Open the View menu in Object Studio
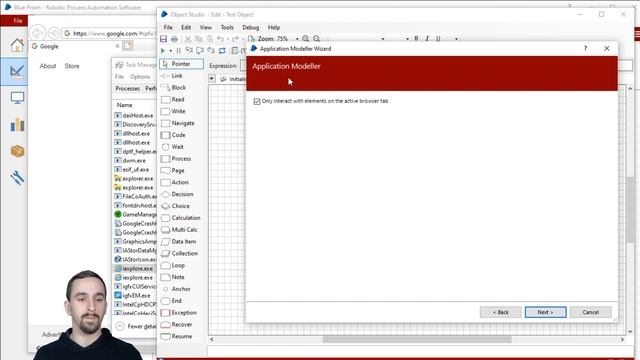Screen dimensions: 640x360 click(x=206, y=27)
